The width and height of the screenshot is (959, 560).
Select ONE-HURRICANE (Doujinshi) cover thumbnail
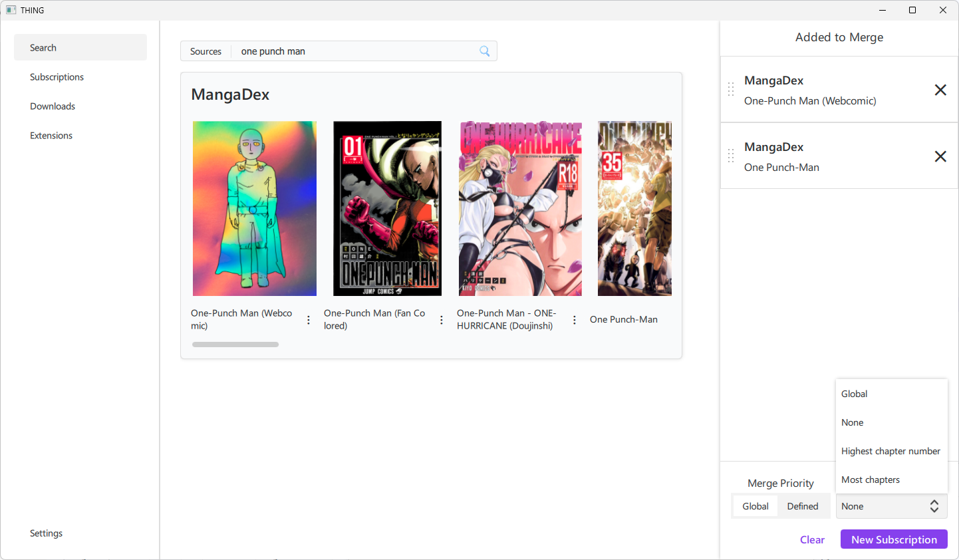[520, 208]
